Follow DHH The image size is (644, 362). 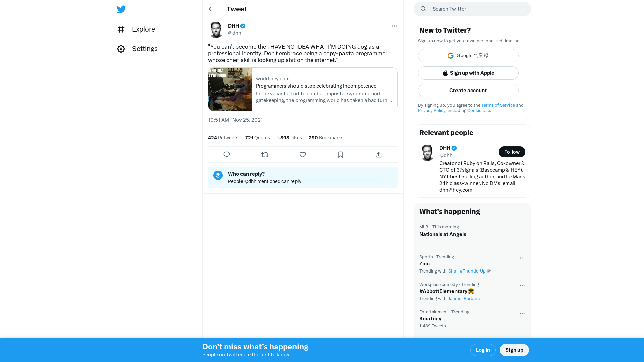[x=512, y=152]
